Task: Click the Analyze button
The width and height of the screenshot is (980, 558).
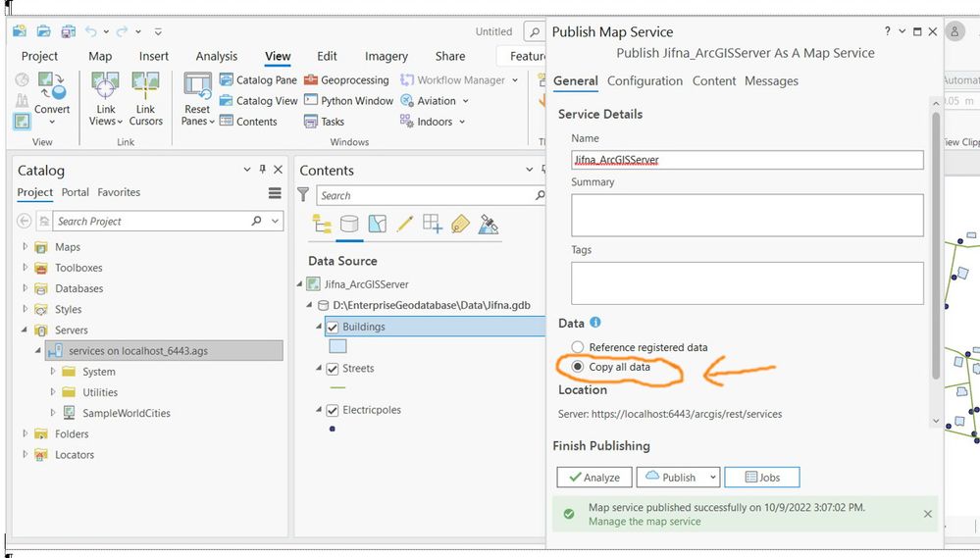Action: 594,478
